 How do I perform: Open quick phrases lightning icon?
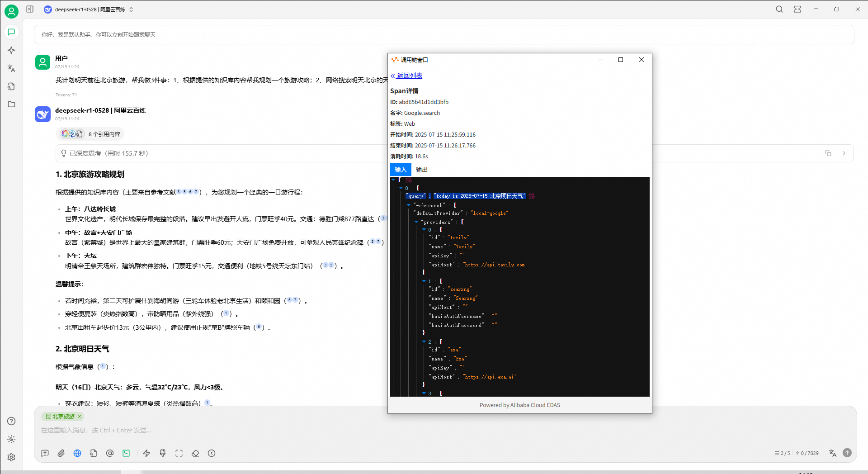tap(146, 453)
